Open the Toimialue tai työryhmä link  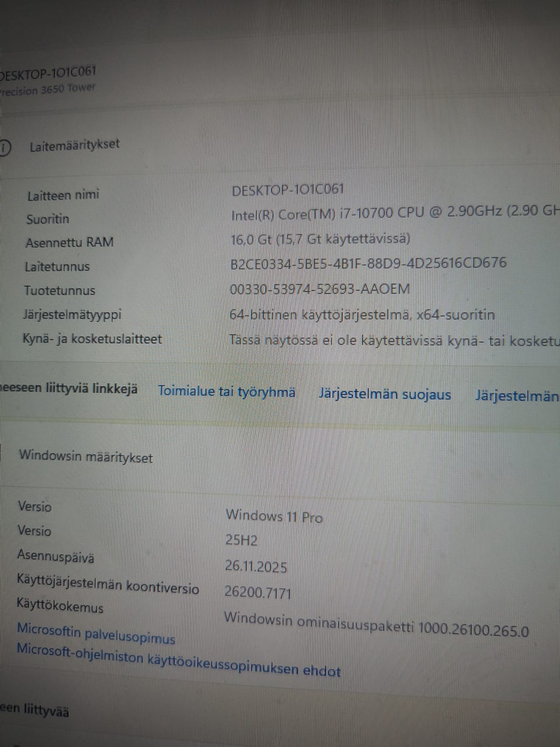[x=226, y=392]
